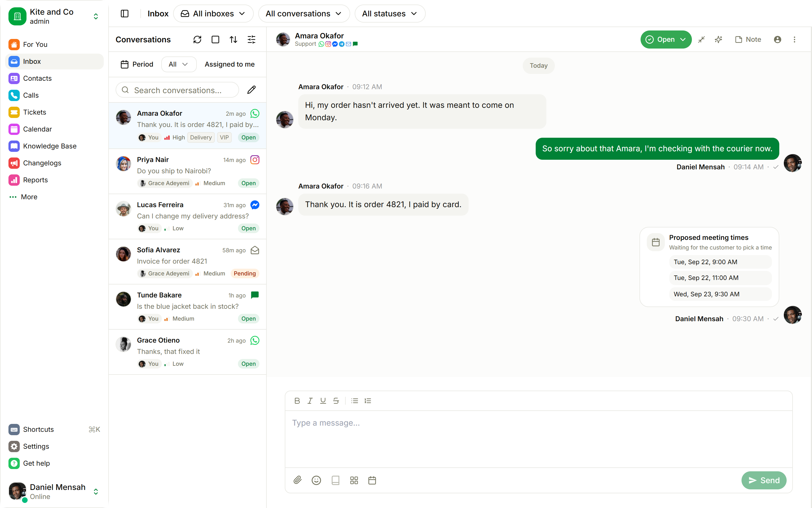This screenshot has height=508, width=812.
Task: Toggle strikethrough formatting
Action: click(336, 400)
